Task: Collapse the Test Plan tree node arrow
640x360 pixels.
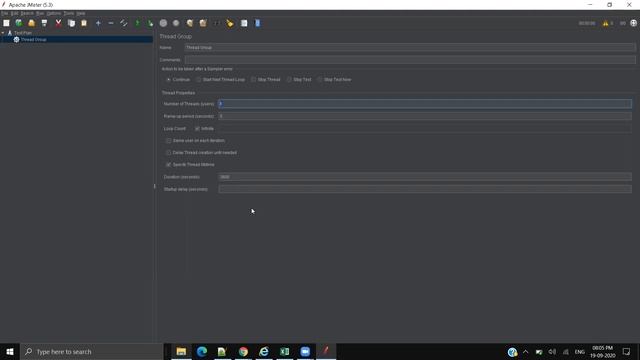Action: point(3,33)
